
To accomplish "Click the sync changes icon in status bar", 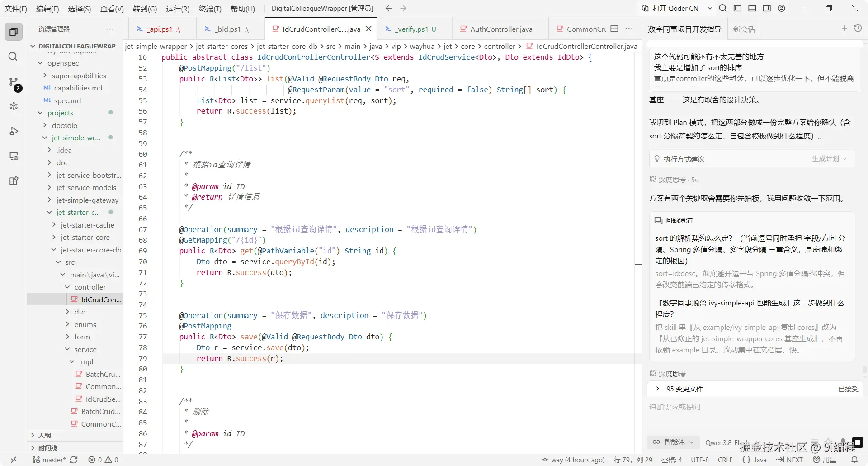I will coord(74,460).
